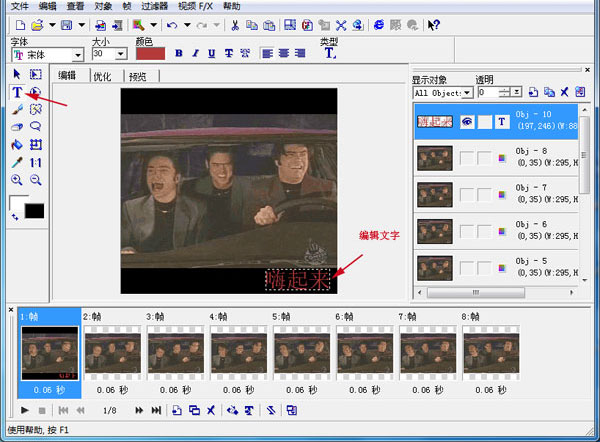
Task: Select the Crop tool
Action: 36,145
